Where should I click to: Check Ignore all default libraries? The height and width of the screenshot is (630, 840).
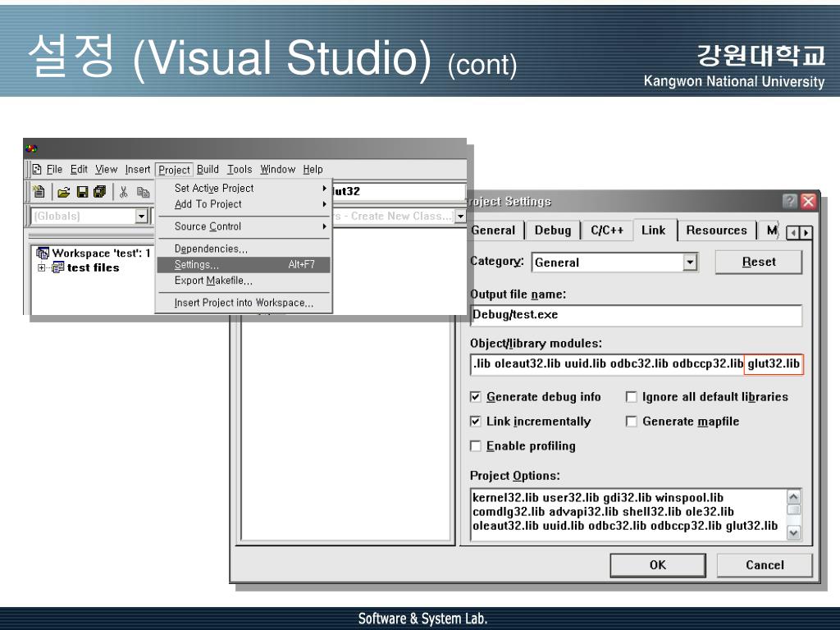632,397
